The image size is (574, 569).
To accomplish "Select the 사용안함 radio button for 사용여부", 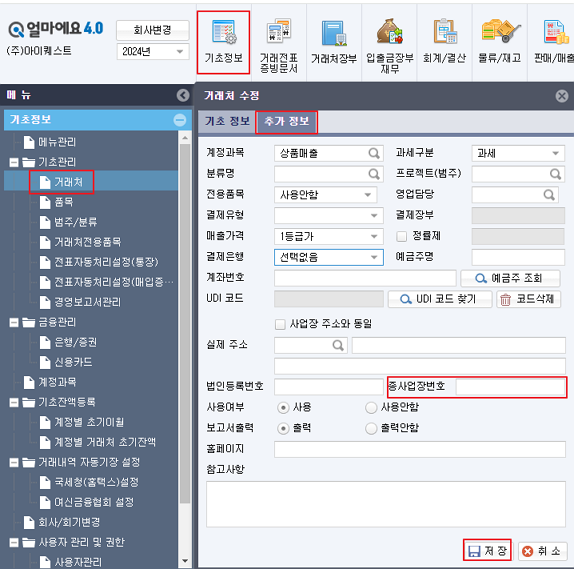I will pyautogui.click(x=371, y=408).
